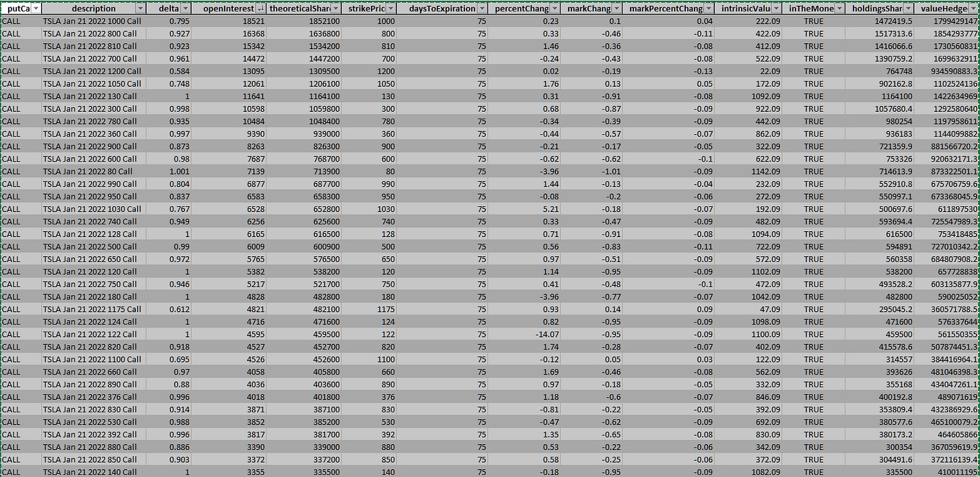Click holdings shares value 764748
The width and height of the screenshot is (980, 477).
pyautogui.click(x=899, y=71)
